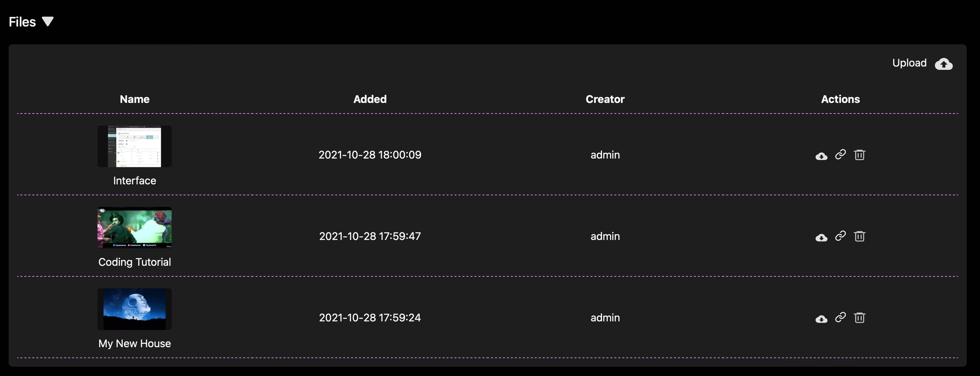
Task: Click the Coding Tutorial file name
Action: 134,262
